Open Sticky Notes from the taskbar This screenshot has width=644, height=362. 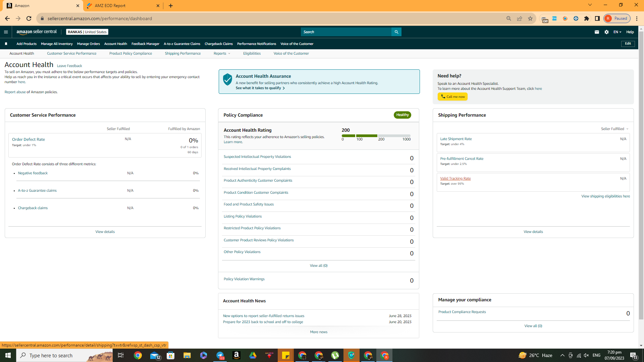[x=286, y=355]
